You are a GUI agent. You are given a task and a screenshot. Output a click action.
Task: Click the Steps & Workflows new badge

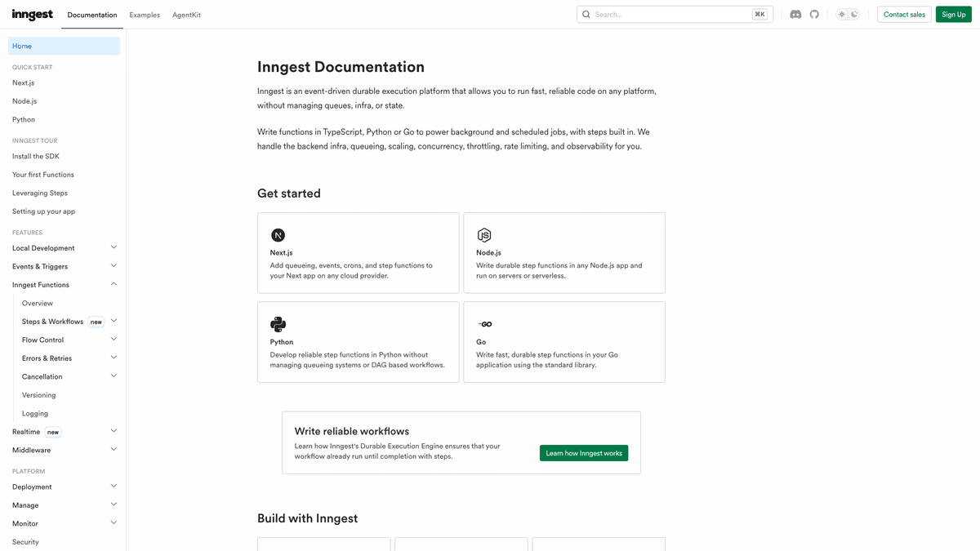[96, 322]
